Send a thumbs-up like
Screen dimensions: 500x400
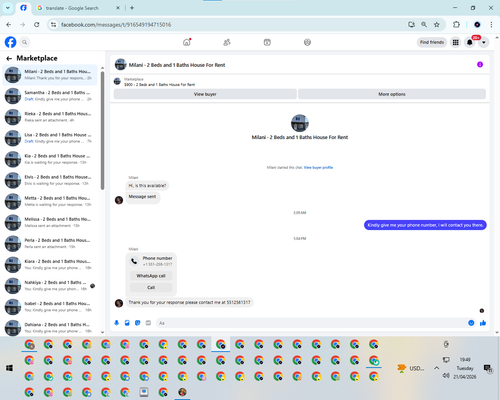tap(483, 323)
